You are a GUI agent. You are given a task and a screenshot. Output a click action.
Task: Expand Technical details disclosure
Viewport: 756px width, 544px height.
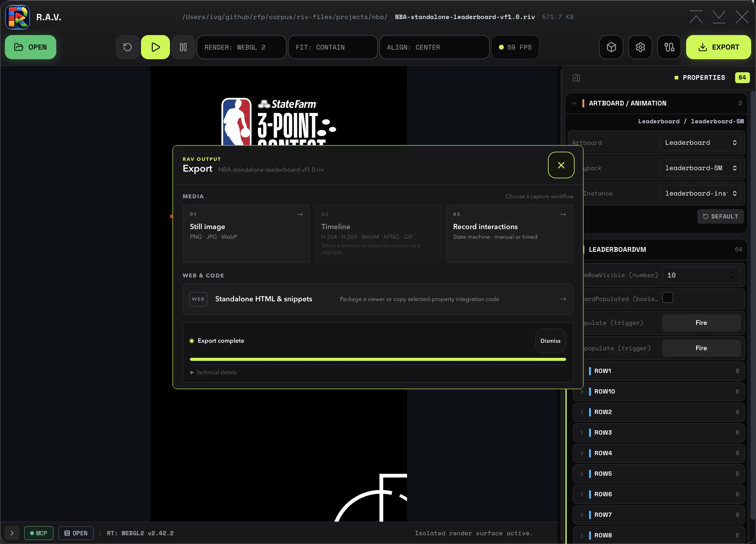(213, 372)
